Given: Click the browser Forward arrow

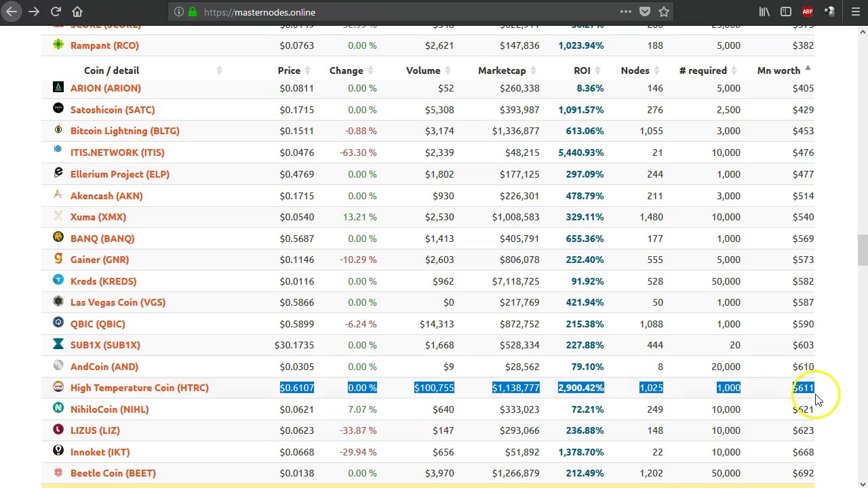Looking at the screenshot, I should (34, 12).
